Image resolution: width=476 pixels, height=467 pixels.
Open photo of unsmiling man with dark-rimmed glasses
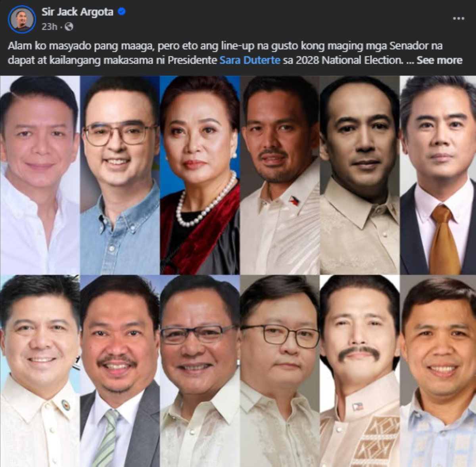coord(280,371)
